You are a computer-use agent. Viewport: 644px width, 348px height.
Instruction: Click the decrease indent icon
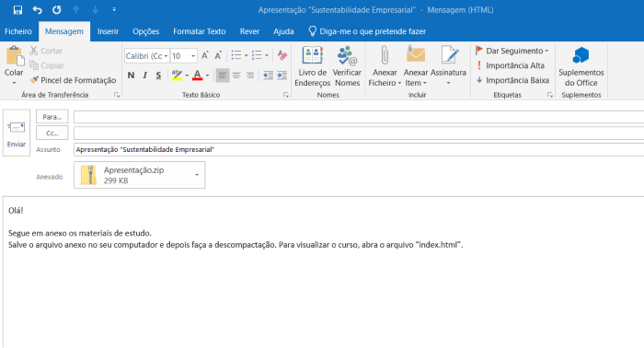(x=269, y=75)
